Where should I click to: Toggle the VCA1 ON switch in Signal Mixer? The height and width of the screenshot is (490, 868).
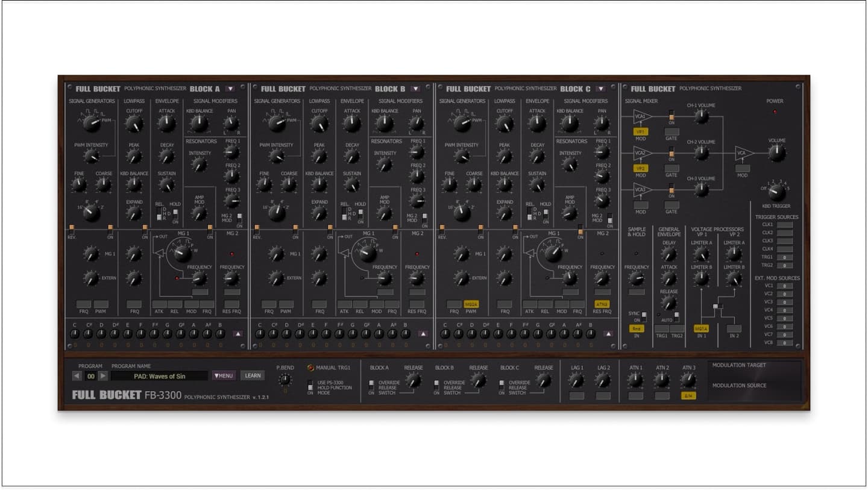[671, 115]
